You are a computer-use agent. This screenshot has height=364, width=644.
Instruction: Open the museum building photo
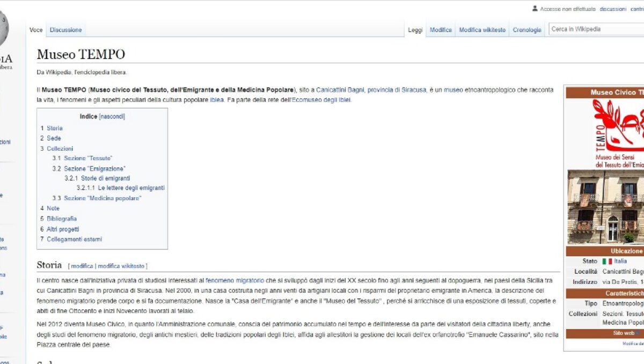click(x=606, y=207)
